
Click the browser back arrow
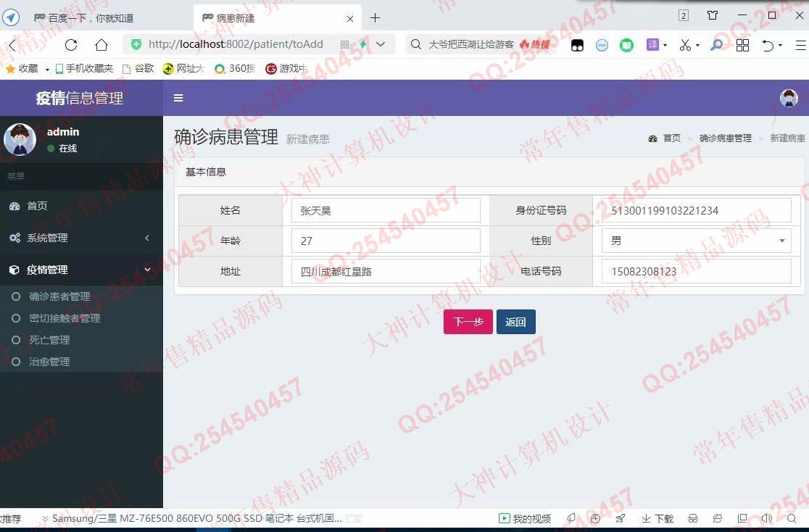[12, 45]
